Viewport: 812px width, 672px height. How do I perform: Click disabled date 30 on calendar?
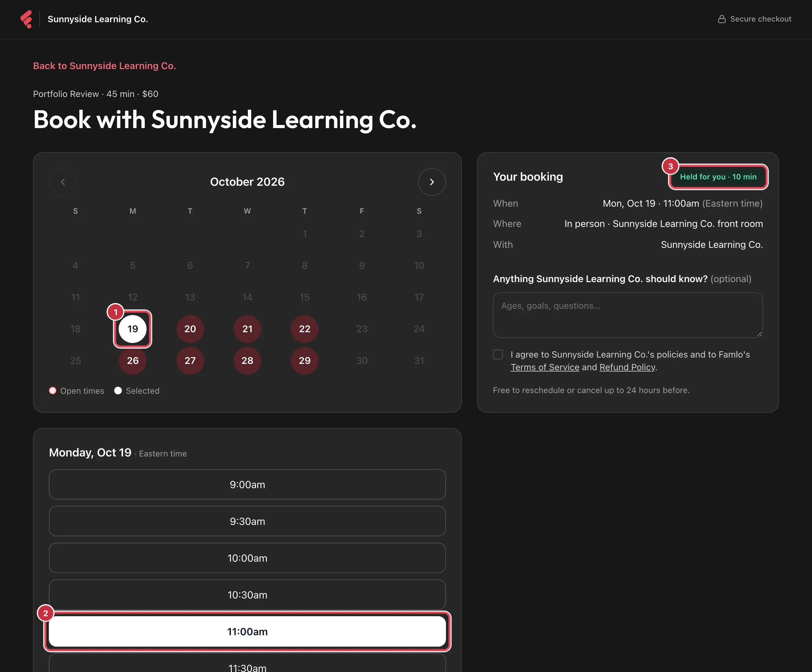point(362,360)
